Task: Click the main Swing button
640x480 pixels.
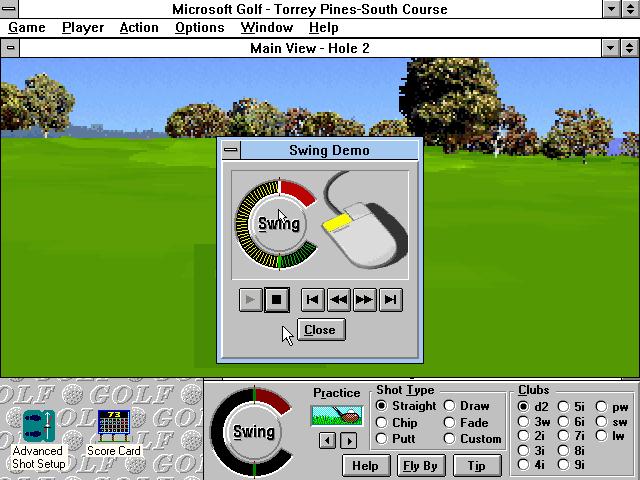Action: pyautogui.click(x=253, y=432)
